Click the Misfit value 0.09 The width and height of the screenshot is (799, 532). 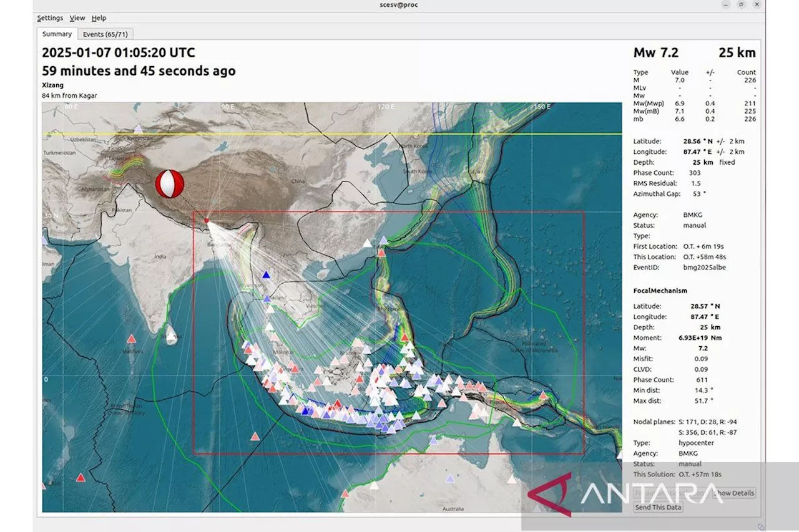[x=700, y=359]
